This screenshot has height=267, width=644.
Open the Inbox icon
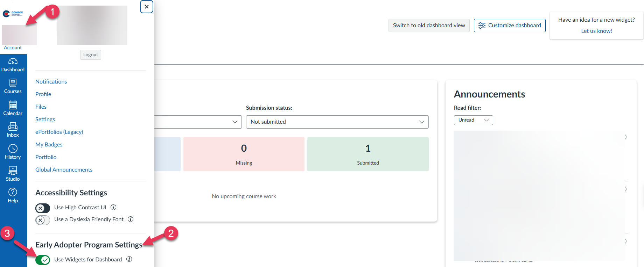[x=13, y=130]
